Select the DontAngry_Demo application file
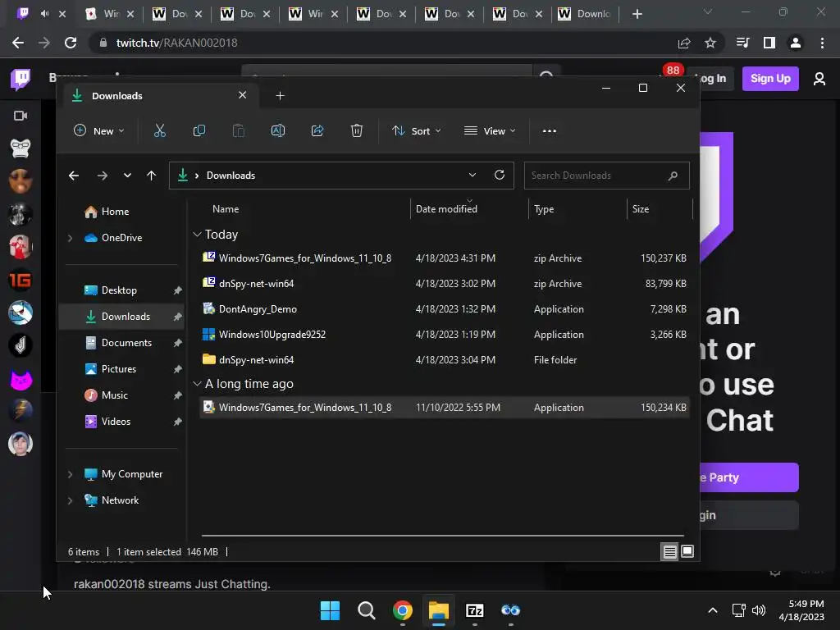Viewport: 840px width, 630px height. coord(444,309)
